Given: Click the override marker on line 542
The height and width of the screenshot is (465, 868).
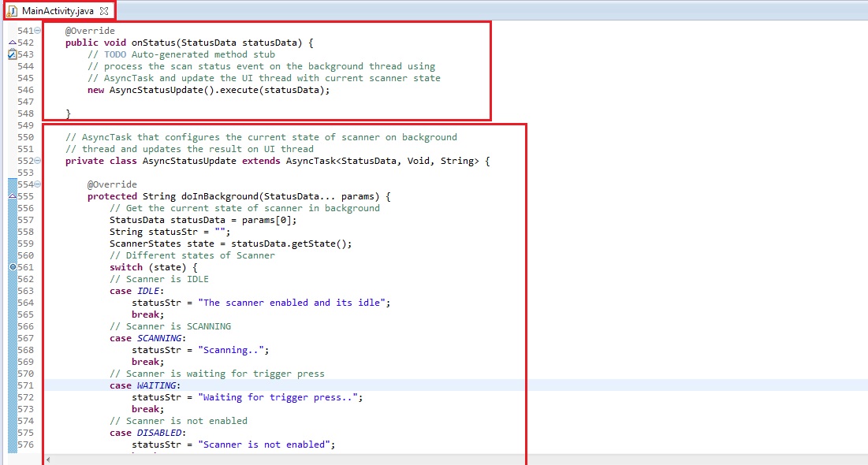Looking at the screenshot, I should pos(11,43).
